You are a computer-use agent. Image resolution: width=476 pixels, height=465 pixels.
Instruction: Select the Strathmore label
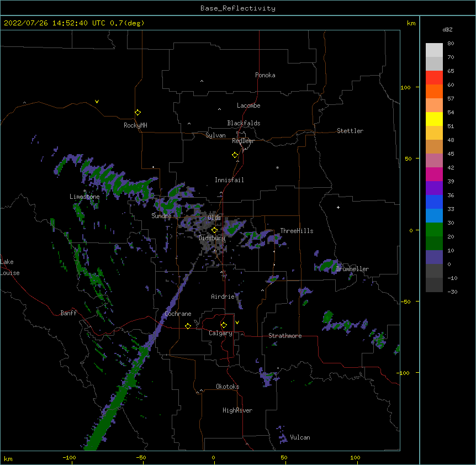[285, 336]
